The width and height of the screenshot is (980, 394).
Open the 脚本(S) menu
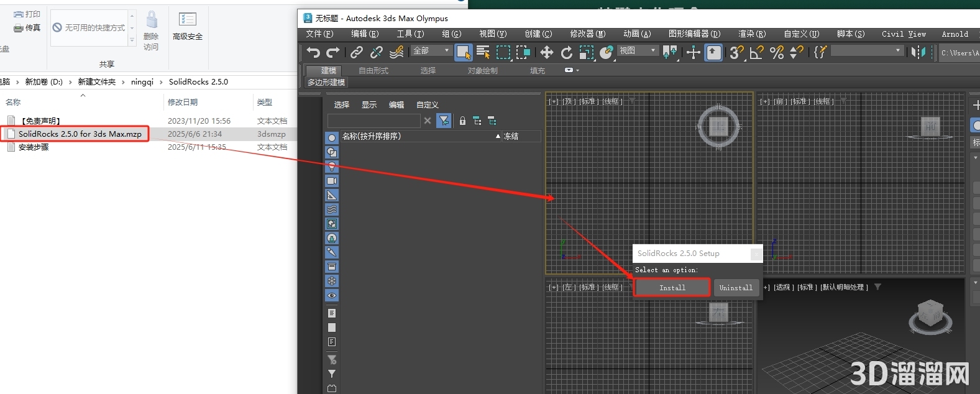coord(851,34)
